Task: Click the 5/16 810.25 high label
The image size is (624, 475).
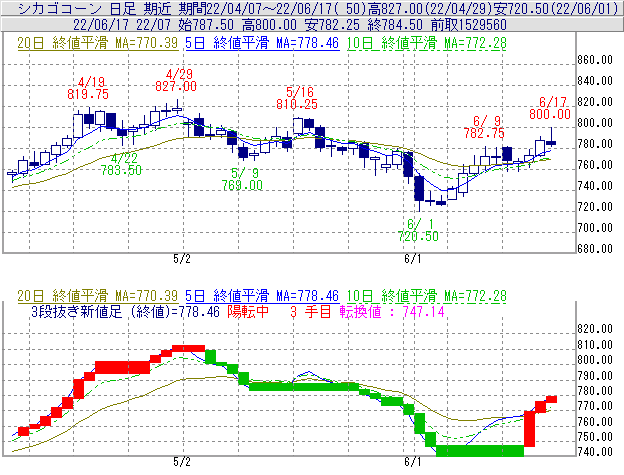Action: click(x=297, y=98)
